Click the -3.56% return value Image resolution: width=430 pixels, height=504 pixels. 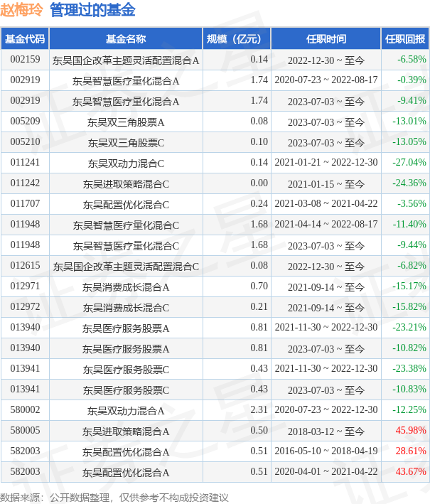point(412,203)
